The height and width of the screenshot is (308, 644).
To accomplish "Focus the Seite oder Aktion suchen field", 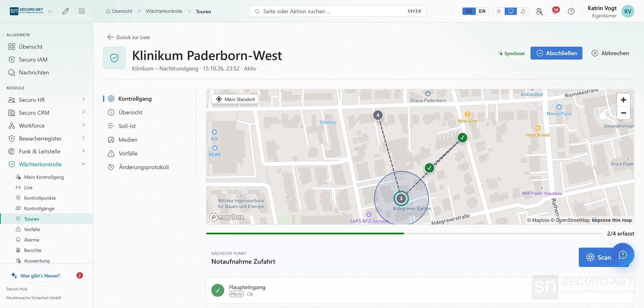I will [x=337, y=11].
